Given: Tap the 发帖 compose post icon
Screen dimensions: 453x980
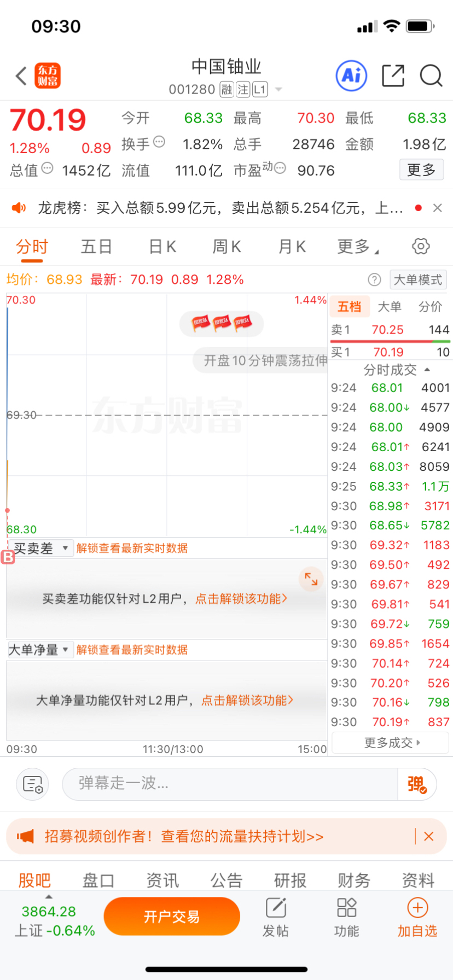Looking at the screenshot, I should (x=276, y=917).
